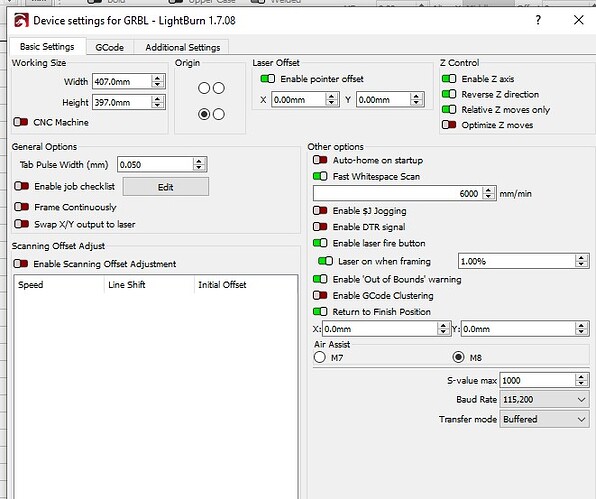
Task: Toggle Enable Z axis switch
Action: click(x=449, y=79)
